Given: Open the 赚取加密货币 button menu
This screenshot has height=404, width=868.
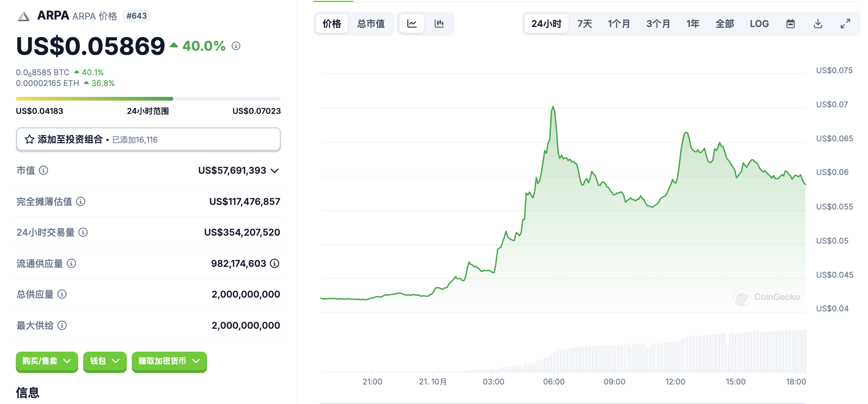Looking at the screenshot, I should click(169, 361).
